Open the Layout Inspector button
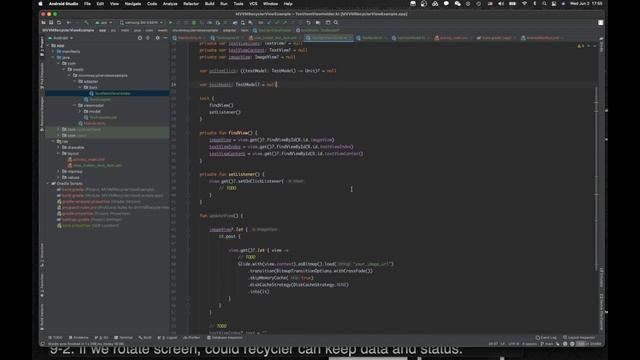This screenshot has width=640, height=360. pyautogui.click(x=579, y=338)
